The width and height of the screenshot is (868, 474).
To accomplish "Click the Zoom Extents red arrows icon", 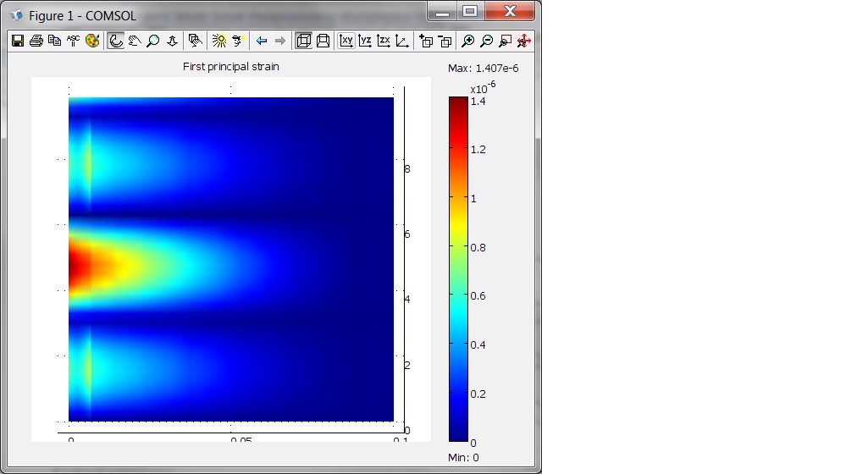I will [x=524, y=41].
